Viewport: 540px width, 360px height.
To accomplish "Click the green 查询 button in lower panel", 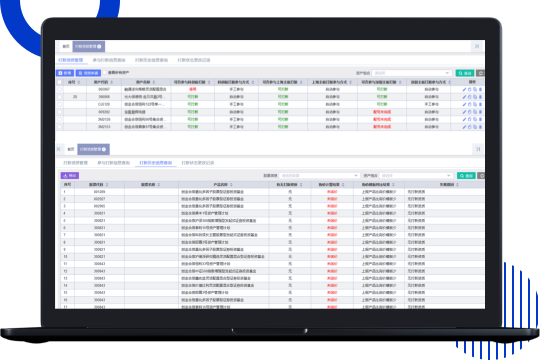I will [x=466, y=176].
